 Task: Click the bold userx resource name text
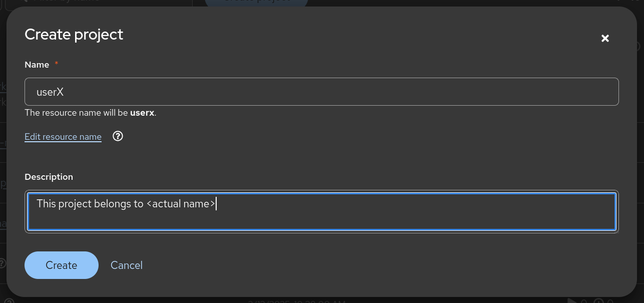(x=142, y=113)
